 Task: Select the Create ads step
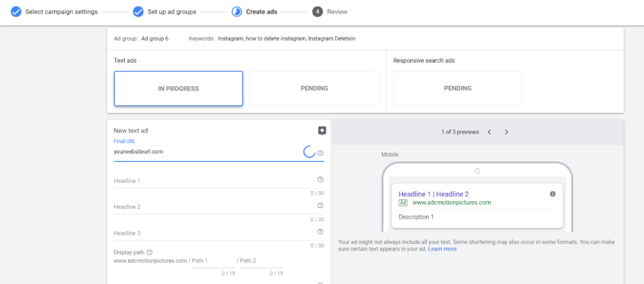255,12
